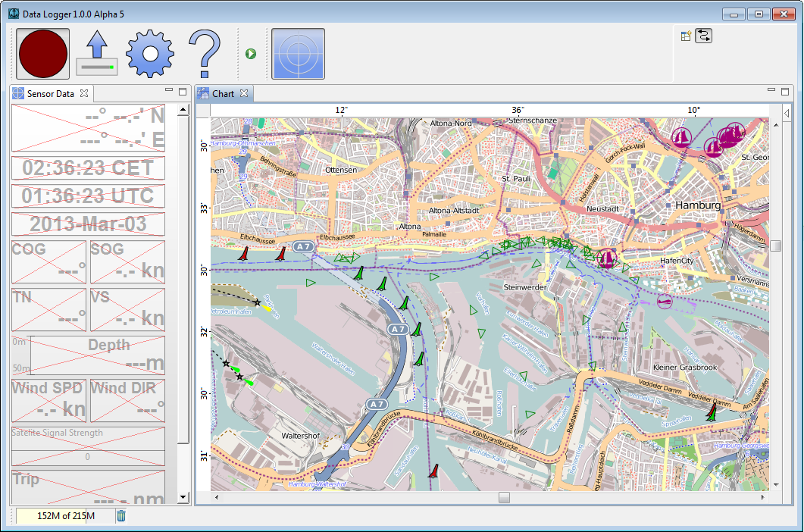Click the heap memory status 152M of 215M

click(x=66, y=516)
